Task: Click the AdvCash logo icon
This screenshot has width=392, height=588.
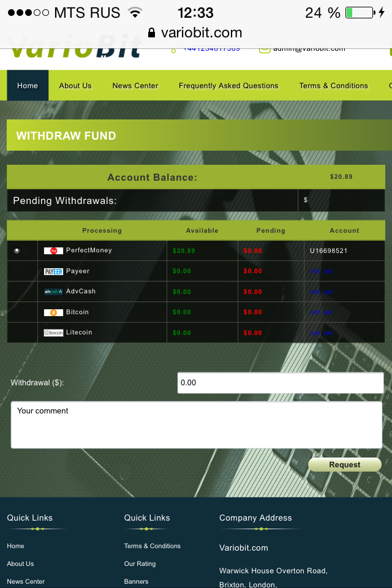Action: pyautogui.click(x=53, y=292)
